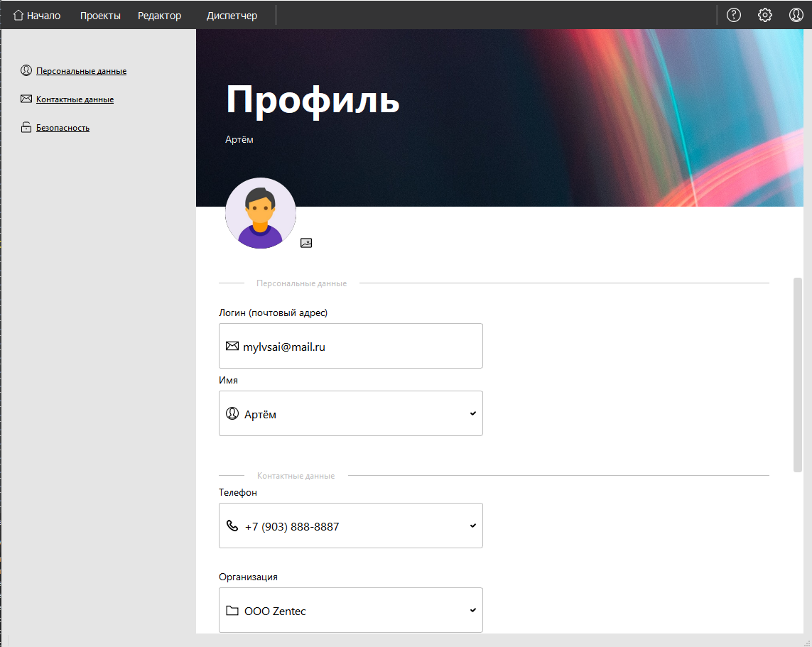Image resolution: width=812 pixels, height=647 pixels.
Task: Open the help question-mark icon
Action: [734, 14]
